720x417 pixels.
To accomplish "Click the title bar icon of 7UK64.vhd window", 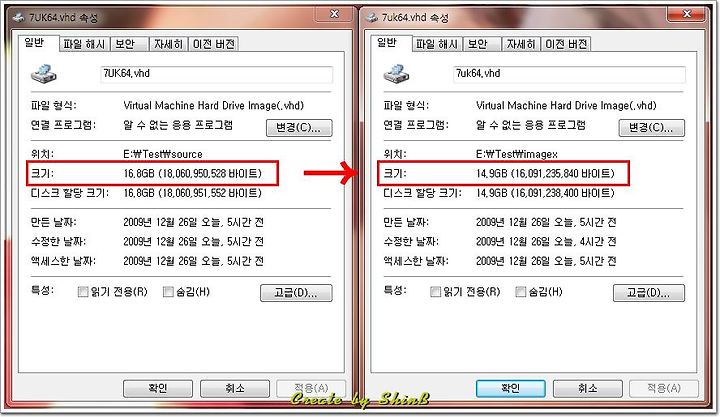I will (19, 17).
